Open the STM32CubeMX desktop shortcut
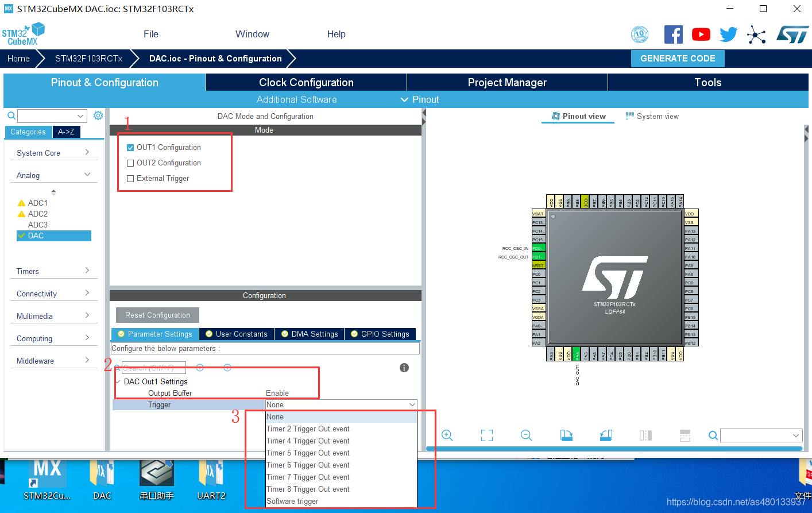This screenshot has width=812, height=513. tap(47, 480)
